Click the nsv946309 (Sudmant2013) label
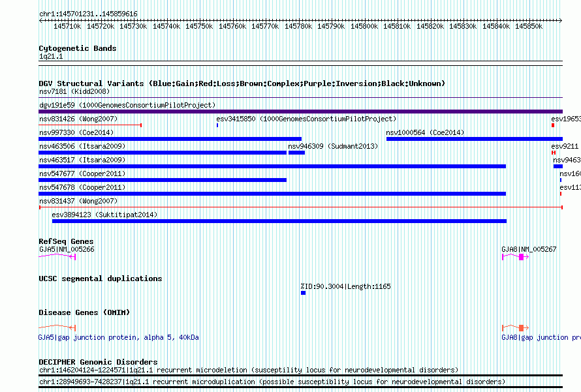 tap(333, 146)
